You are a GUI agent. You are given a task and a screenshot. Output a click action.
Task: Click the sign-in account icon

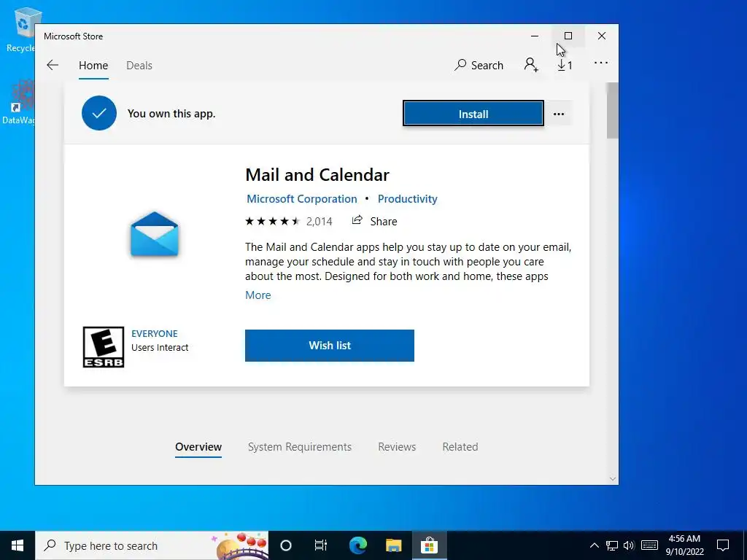(531, 65)
